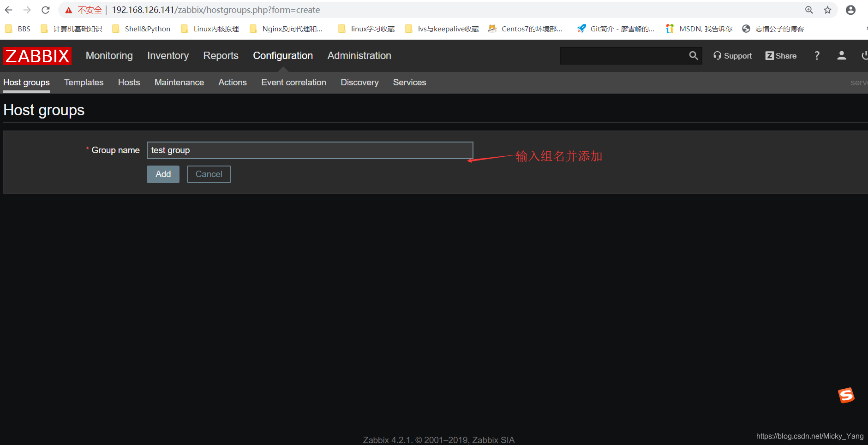The image size is (868, 445).
Task: Open the Administration menu
Action: 359,56
